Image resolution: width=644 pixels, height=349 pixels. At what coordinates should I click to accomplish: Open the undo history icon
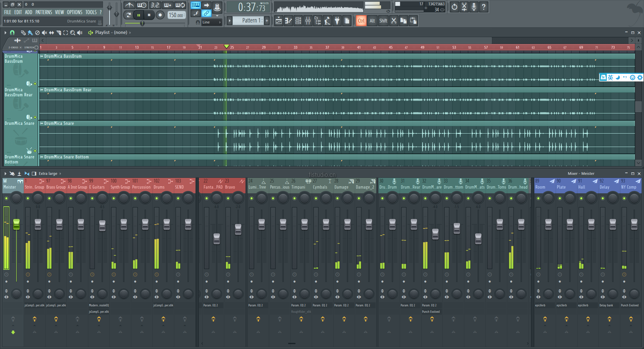454,7
